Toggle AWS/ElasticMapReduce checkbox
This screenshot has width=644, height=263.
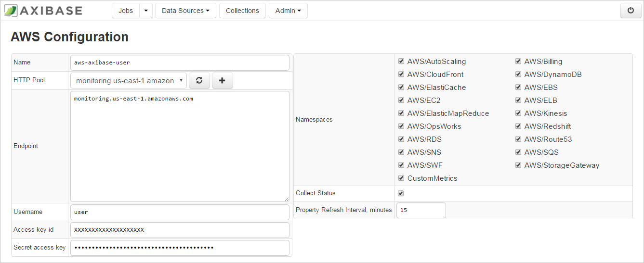[401, 113]
